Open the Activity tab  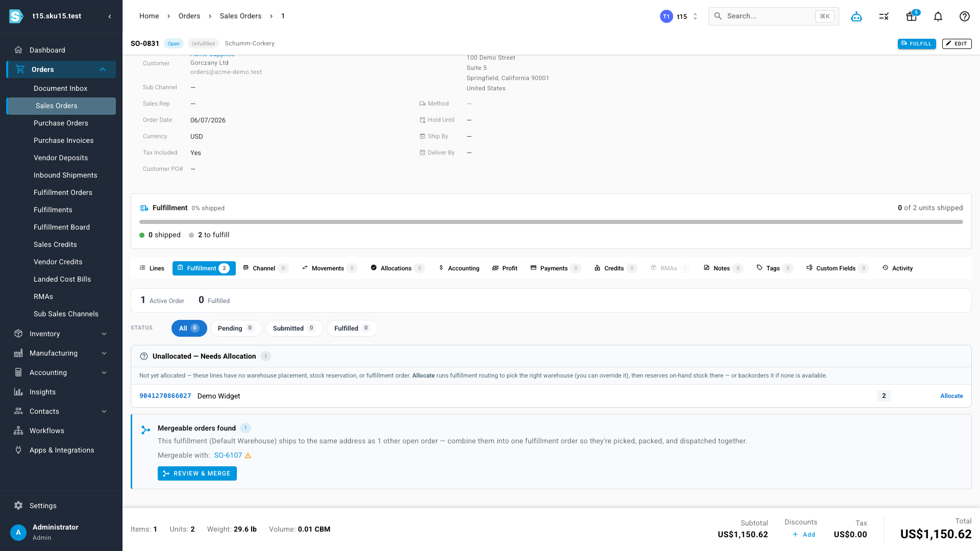[x=897, y=268]
